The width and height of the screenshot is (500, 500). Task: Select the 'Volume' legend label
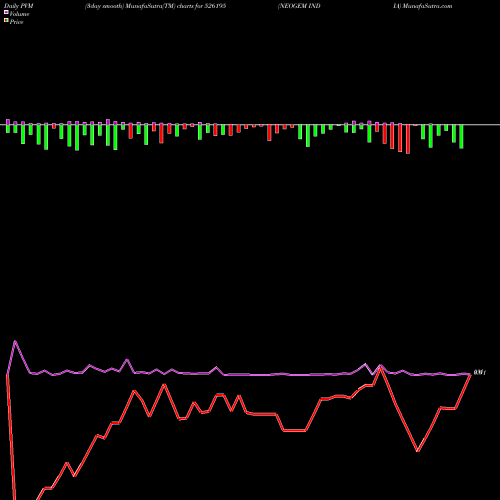[x=19, y=14]
